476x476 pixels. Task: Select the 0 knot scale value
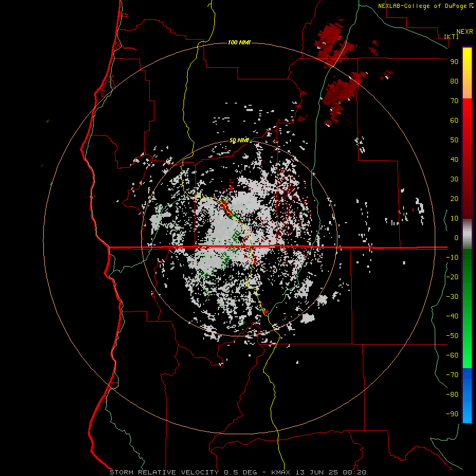tap(456, 237)
